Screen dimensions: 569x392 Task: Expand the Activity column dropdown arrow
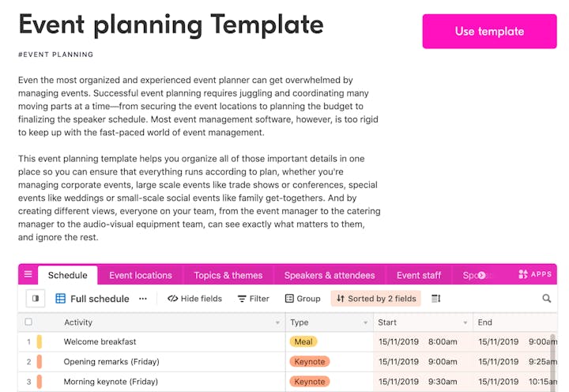click(x=277, y=323)
